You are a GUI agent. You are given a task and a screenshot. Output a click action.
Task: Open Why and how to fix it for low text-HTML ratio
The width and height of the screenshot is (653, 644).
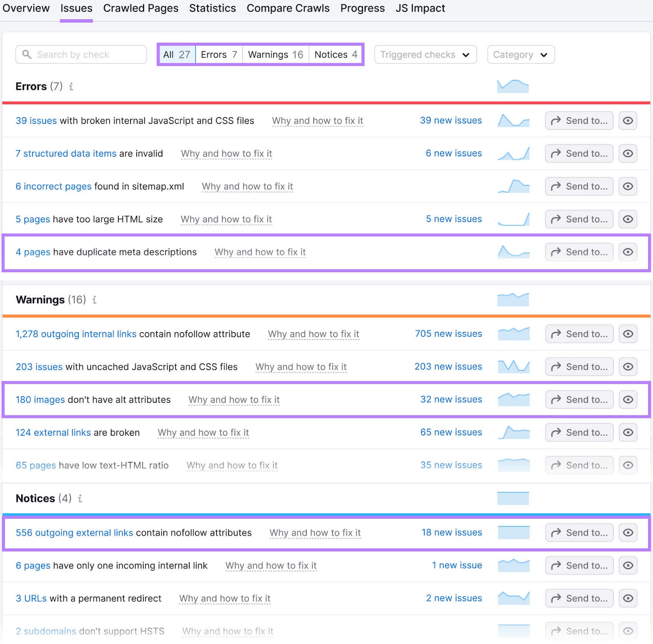pyautogui.click(x=232, y=465)
